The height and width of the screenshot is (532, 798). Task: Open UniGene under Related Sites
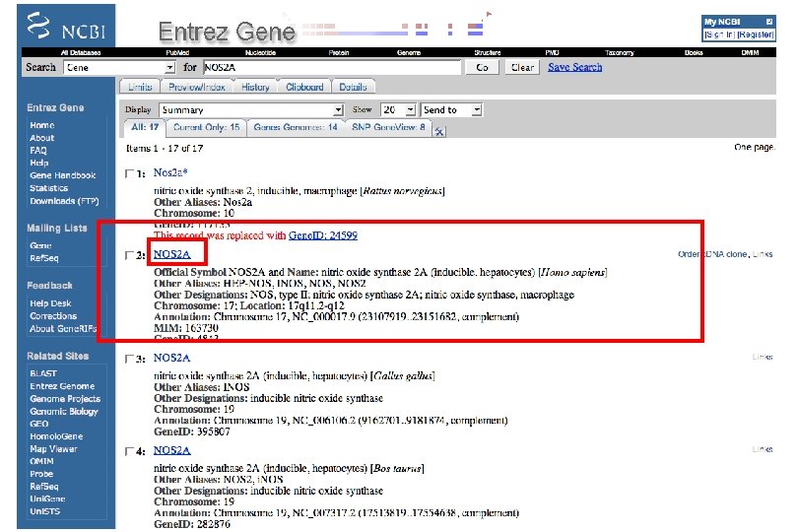pyautogui.click(x=47, y=499)
